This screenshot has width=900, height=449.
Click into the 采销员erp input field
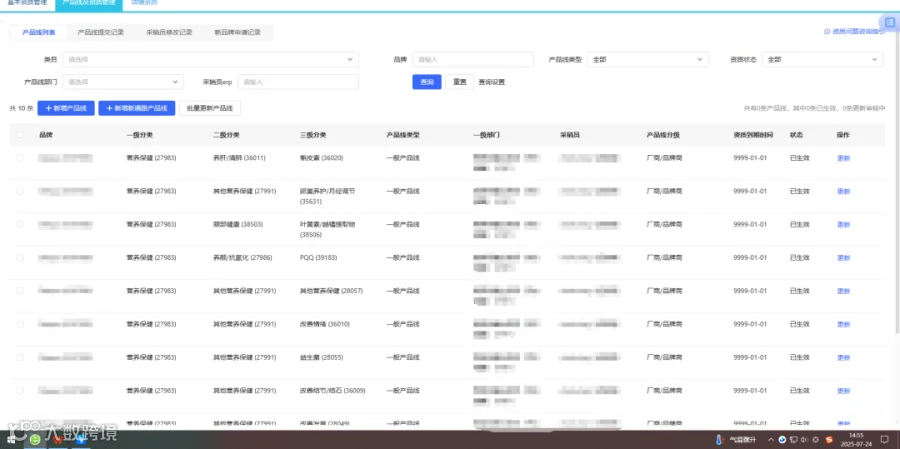[298, 82]
